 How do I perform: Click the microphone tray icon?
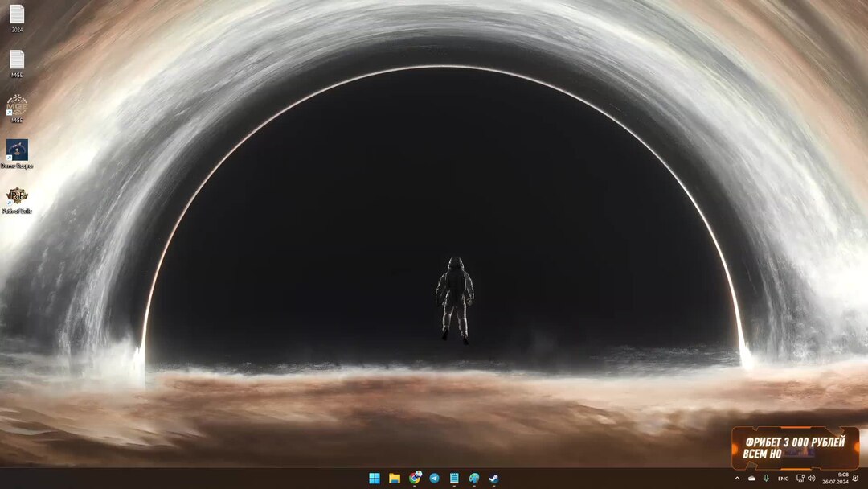pos(766,478)
